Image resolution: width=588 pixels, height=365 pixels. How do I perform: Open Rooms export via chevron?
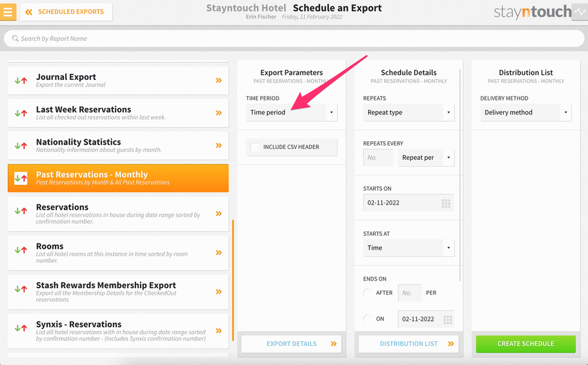click(x=219, y=253)
